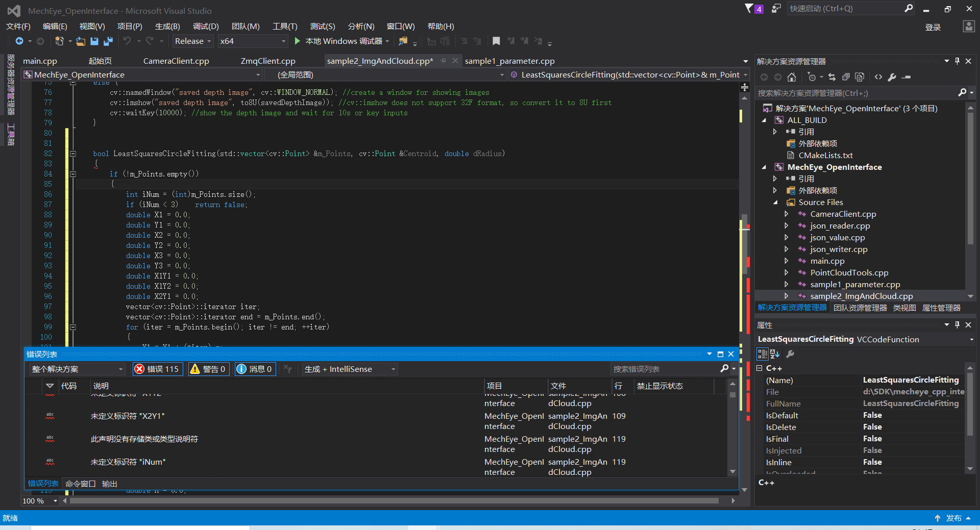The height and width of the screenshot is (530, 980).
Task: Open the 生成 + IntelliSense dropdown
Action: (350, 369)
